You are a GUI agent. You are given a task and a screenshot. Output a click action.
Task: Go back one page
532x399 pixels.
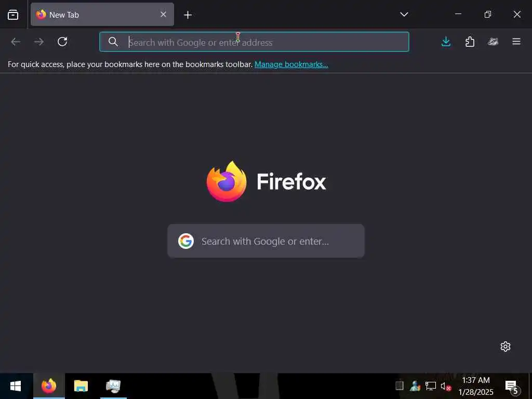pos(16,42)
